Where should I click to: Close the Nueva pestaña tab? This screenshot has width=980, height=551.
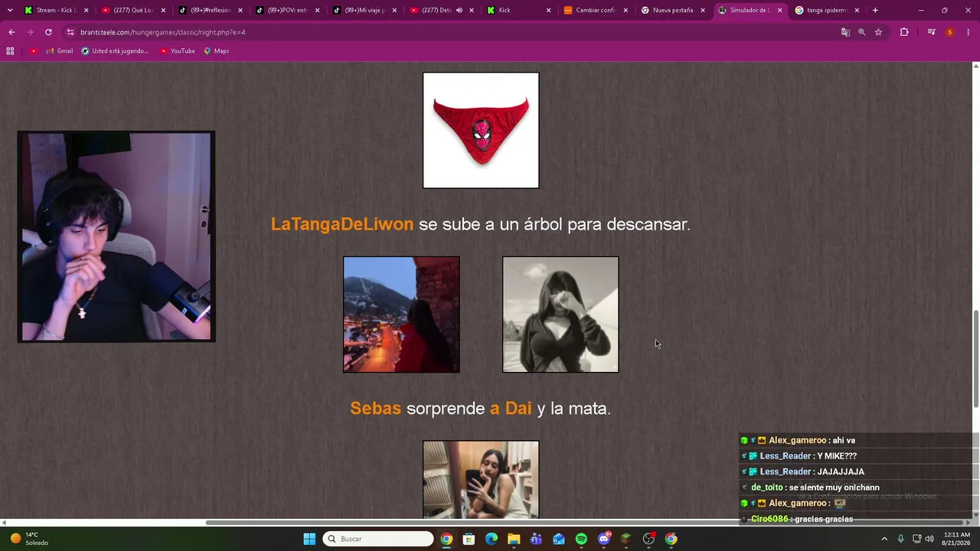703,11
